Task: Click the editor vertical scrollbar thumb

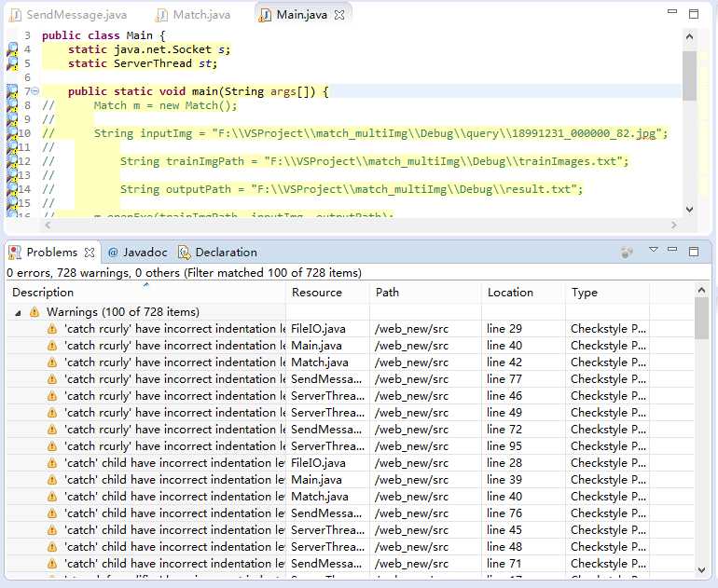Action: click(x=690, y=75)
